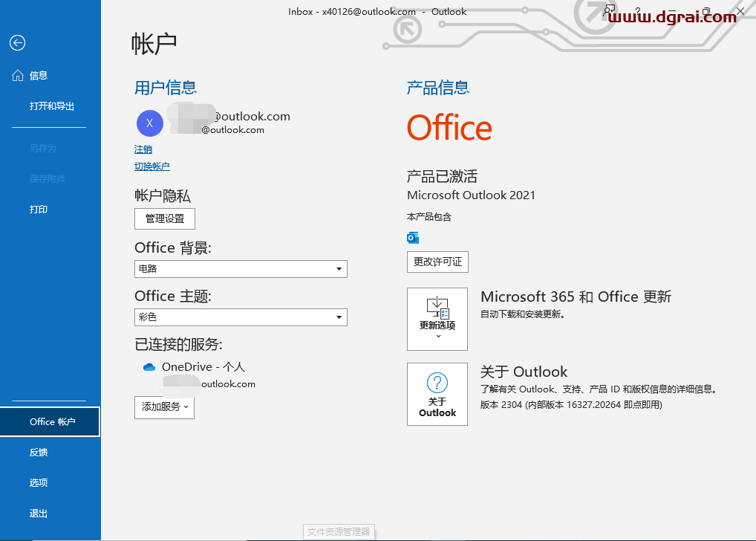Click the 自动下载和安装更新 text
This screenshot has width=756, height=541.
[x=523, y=314]
